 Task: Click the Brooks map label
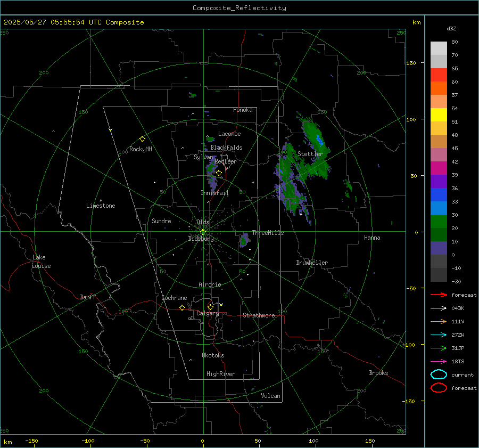[378, 373]
